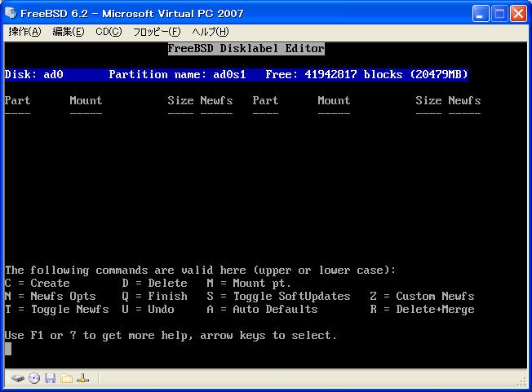Viewport: 532px width, 392px height.
Task: Click the 'M = Mount pt.' text
Action: [x=249, y=283]
